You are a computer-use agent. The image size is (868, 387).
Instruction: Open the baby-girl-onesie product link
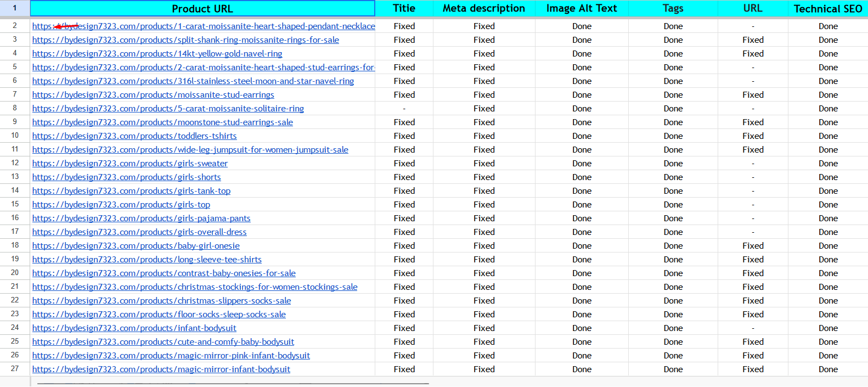[x=136, y=246]
